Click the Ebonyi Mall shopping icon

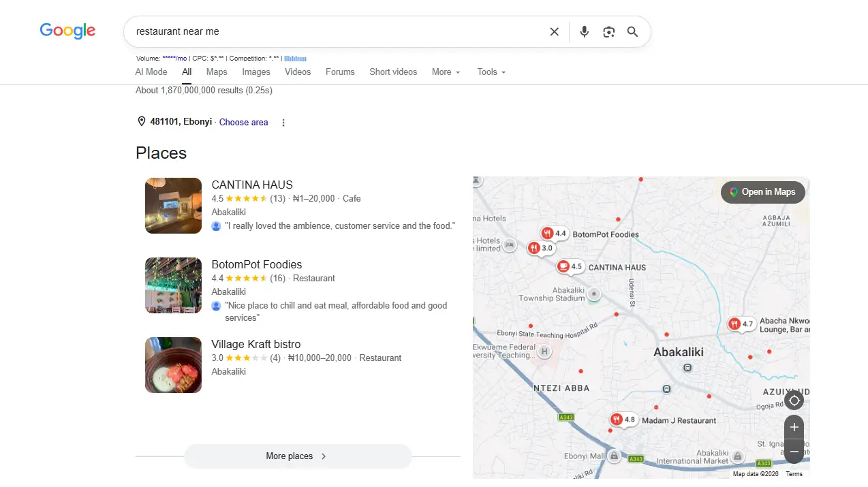(x=615, y=456)
